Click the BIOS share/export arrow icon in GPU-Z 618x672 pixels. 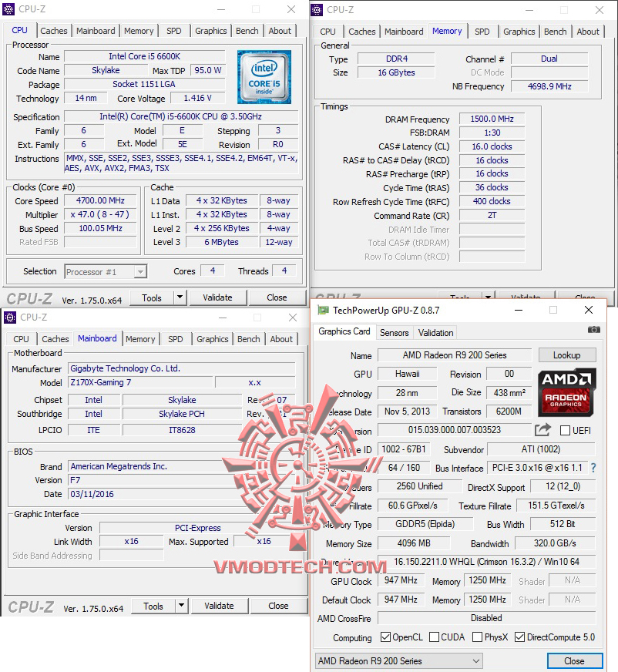[x=542, y=429]
